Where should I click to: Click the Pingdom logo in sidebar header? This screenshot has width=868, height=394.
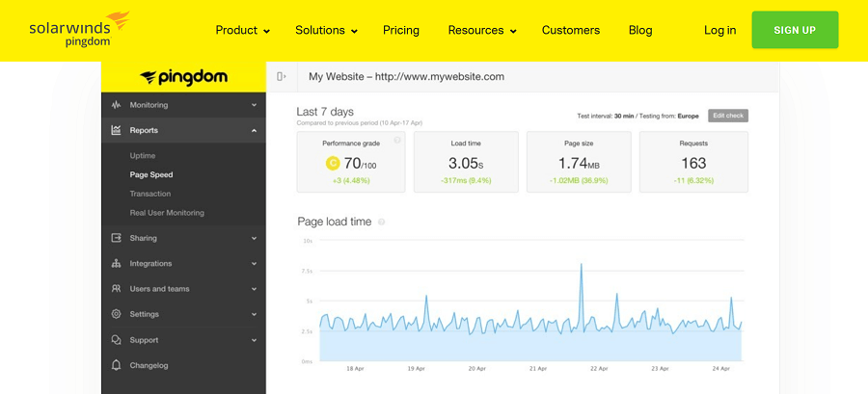pos(183,77)
